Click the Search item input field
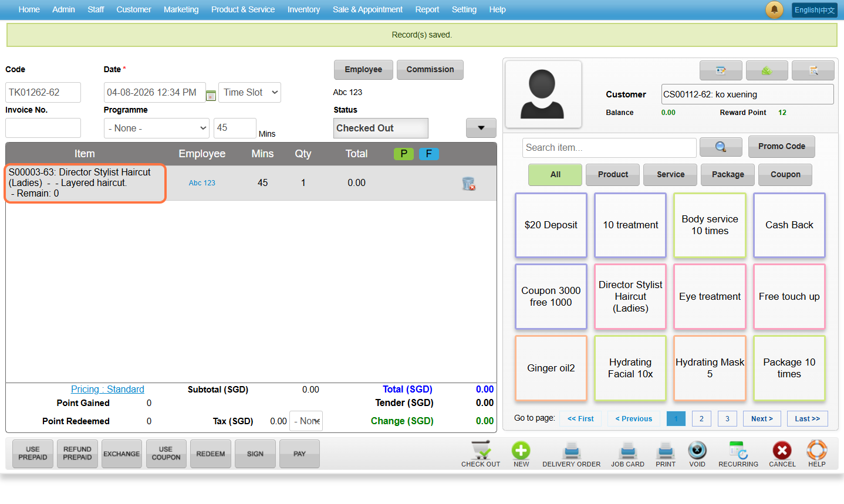Image resolution: width=844 pixels, height=504 pixels. [x=609, y=148]
